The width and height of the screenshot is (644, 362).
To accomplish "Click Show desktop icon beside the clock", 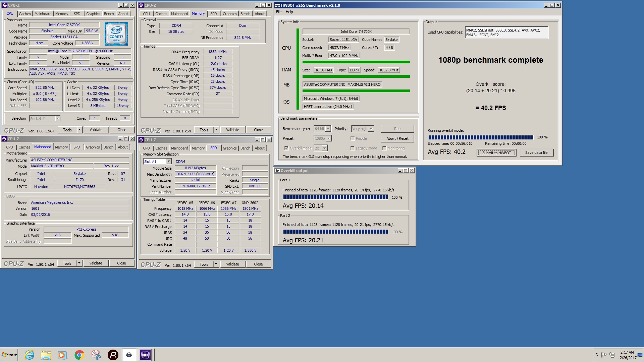I will (640, 355).
